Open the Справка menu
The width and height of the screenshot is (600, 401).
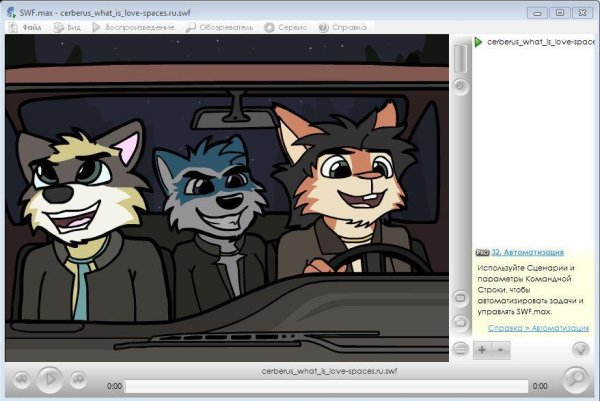342,28
